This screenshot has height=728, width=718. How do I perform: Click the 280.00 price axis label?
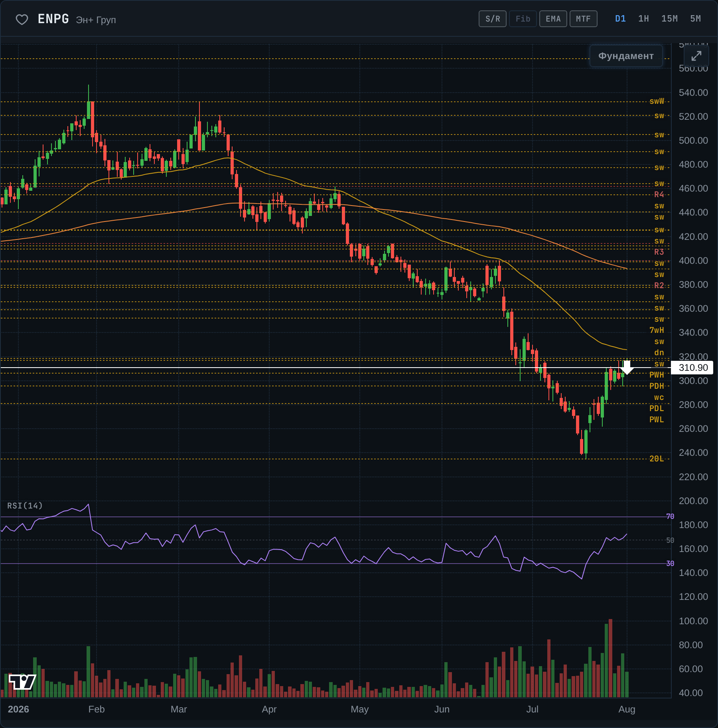point(693,405)
